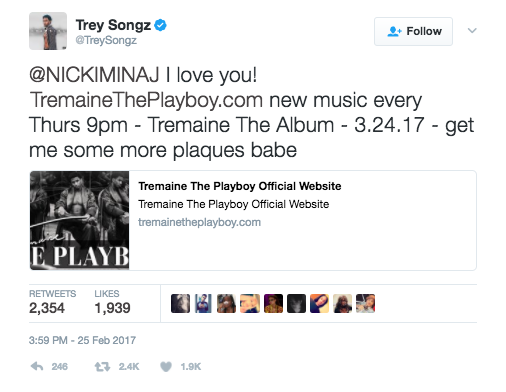The image size is (506, 392).
Task: Follow Trey Songz
Action: 413,31
